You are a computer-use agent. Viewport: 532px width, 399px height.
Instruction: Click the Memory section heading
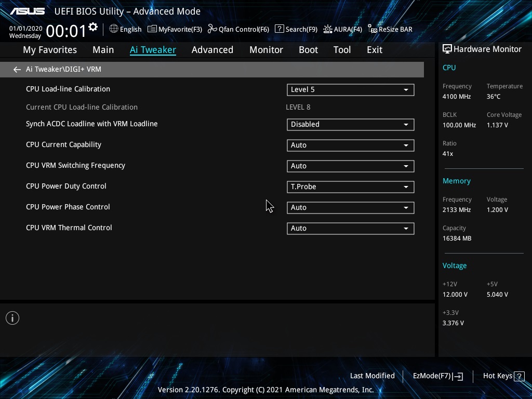[x=456, y=181]
